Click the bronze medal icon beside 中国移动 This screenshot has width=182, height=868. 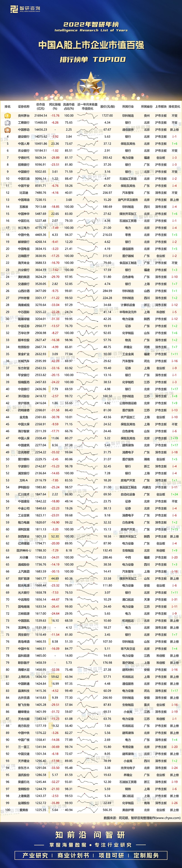8,130
